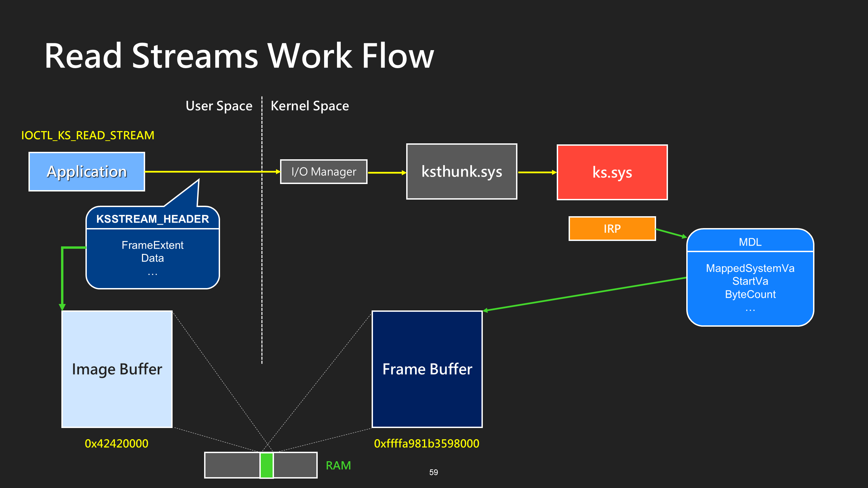Viewport: 868px width, 488px height.
Task: Click the IOCTL_KS_READ_STREAM yellow label
Action: click(88, 136)
